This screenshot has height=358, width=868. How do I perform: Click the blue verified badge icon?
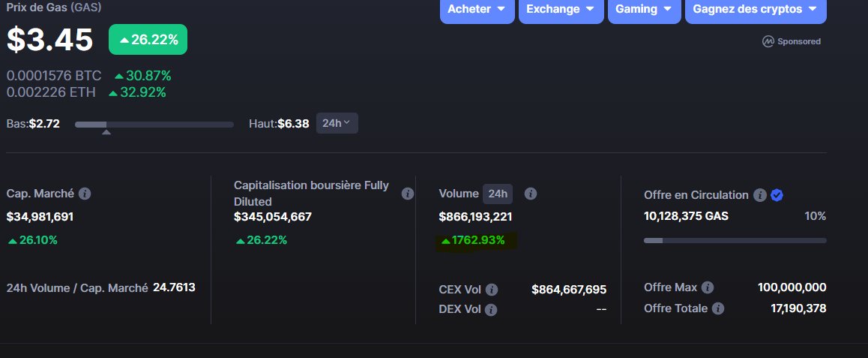point(777,195)
